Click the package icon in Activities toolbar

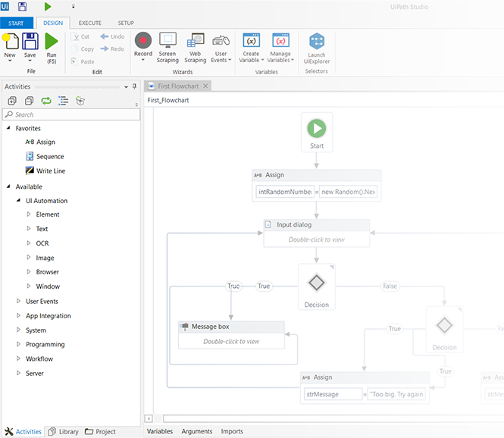point(80,101)
